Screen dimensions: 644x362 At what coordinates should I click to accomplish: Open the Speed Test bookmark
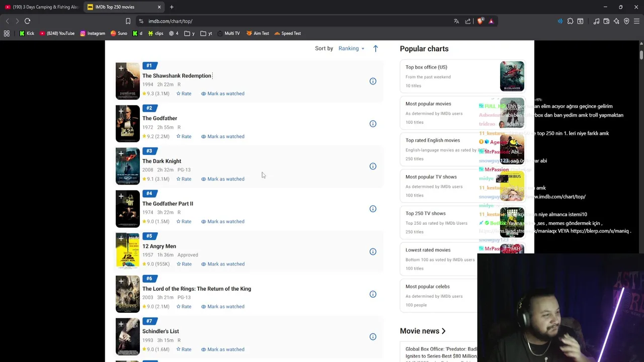[x=287, y=33]
